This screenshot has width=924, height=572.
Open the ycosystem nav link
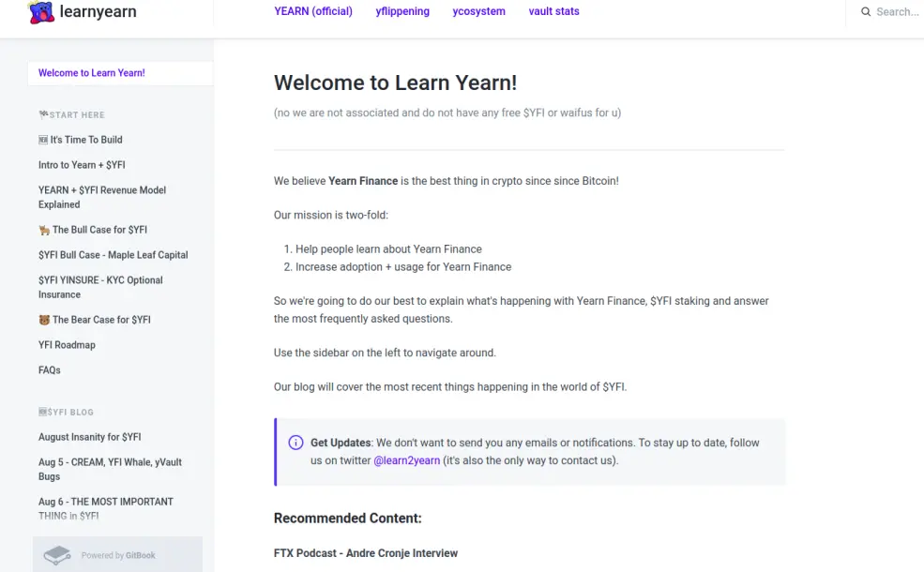478,11
